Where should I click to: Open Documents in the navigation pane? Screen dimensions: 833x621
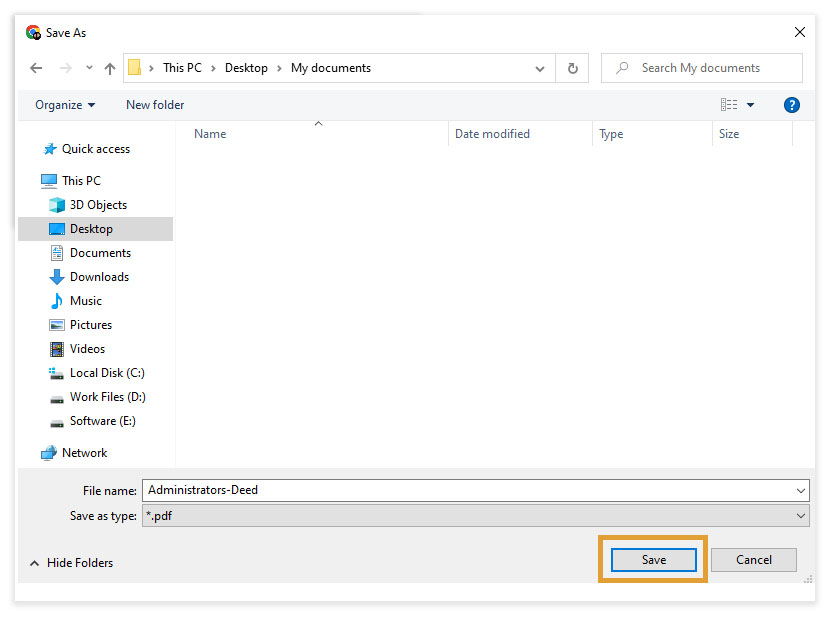coord(100,253)
